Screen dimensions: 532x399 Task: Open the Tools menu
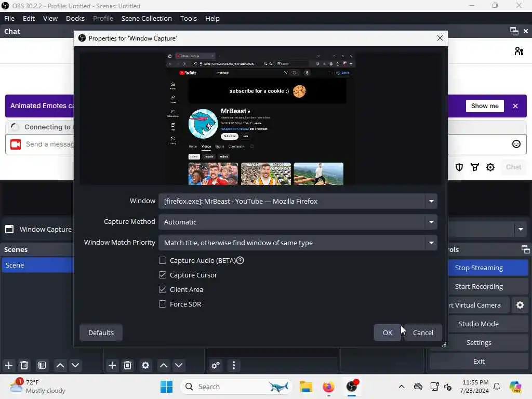click(188, 18)
